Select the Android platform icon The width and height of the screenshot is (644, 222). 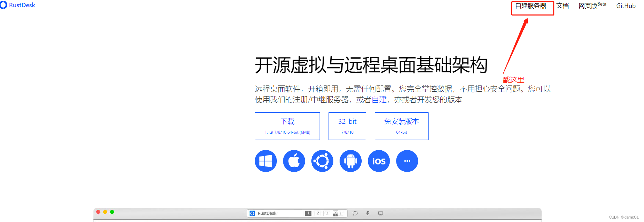[351, 161]
